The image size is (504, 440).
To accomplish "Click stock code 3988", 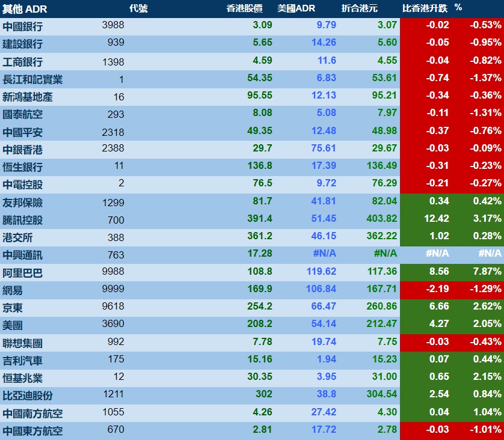I will [113, 25].
